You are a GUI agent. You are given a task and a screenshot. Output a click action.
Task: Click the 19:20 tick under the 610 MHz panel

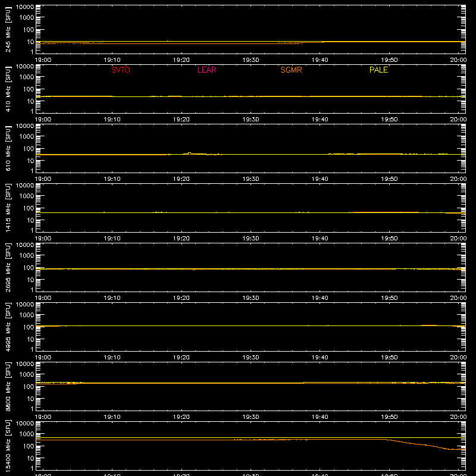tap(181, 179)
